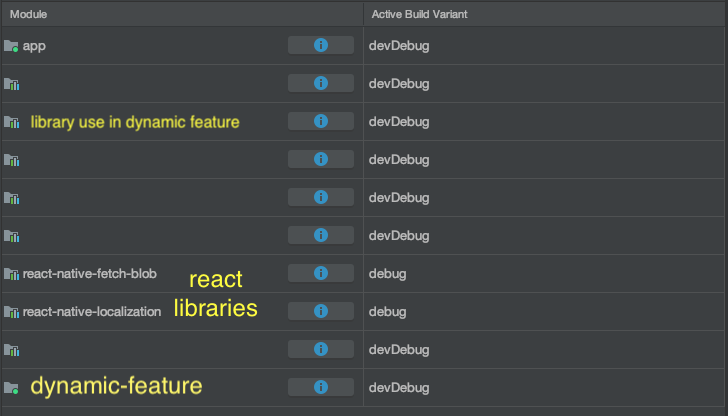Open build variant dropdown for app module
The height and width of the screenshot is (416, 728).
400,45
